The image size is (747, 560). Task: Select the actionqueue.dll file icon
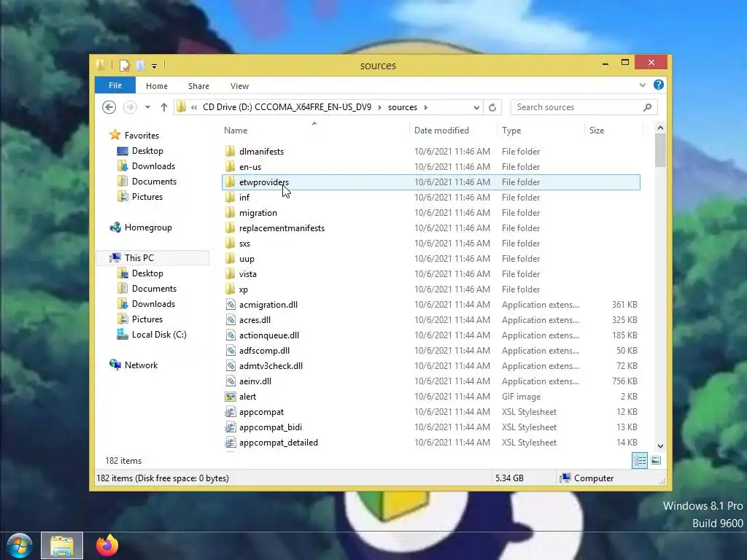(x=231, y=335)
